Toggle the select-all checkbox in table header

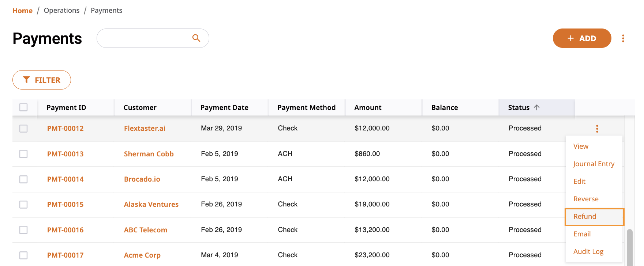click(23, 107)
